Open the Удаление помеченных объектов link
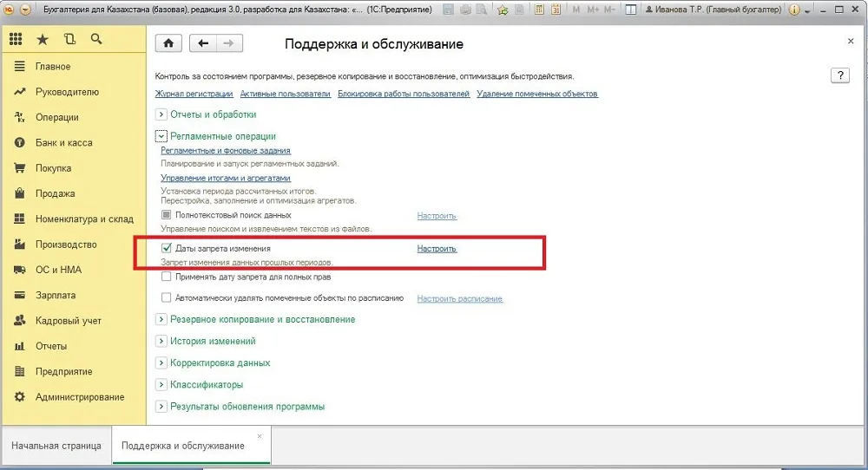This screenshot has width=868, height=470. pyautogui.click(x=537, y=94)
